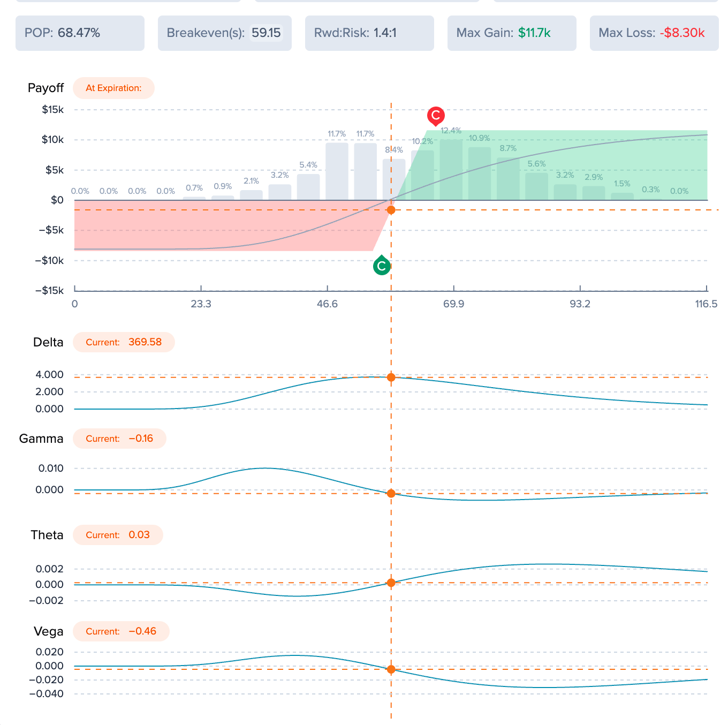Click the Gamma Current −0.16 badge

click(119, 439)
